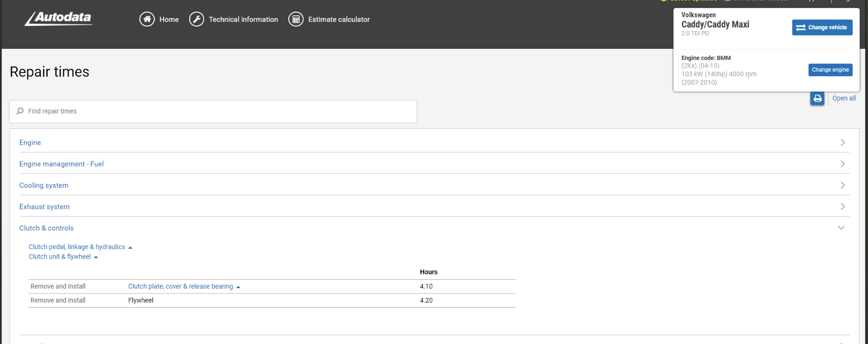
Task: Open the Estimate calculator menu item
Action: (338, 20)
